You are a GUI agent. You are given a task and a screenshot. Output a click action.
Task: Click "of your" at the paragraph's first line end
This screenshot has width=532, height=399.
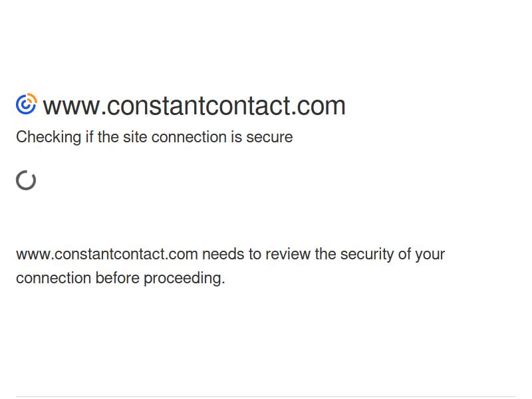click(422, 255)
